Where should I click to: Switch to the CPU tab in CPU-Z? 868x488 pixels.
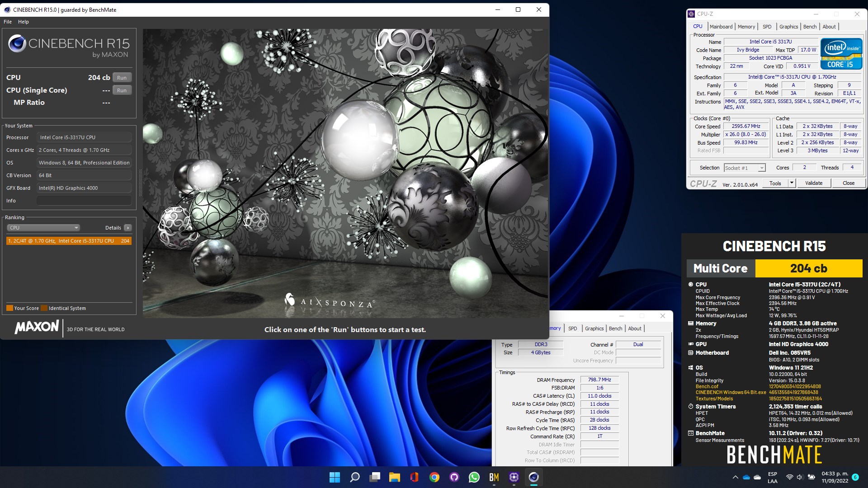coord(698,26)
